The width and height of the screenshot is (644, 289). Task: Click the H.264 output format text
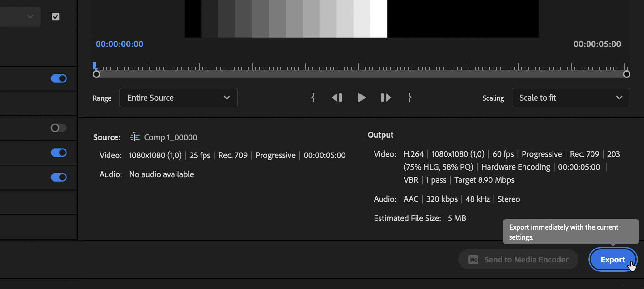(x=413, y=154)
